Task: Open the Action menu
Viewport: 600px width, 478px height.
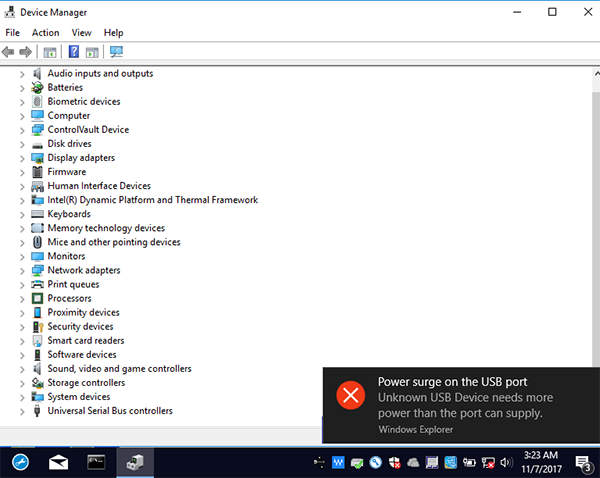Action: 45,33
